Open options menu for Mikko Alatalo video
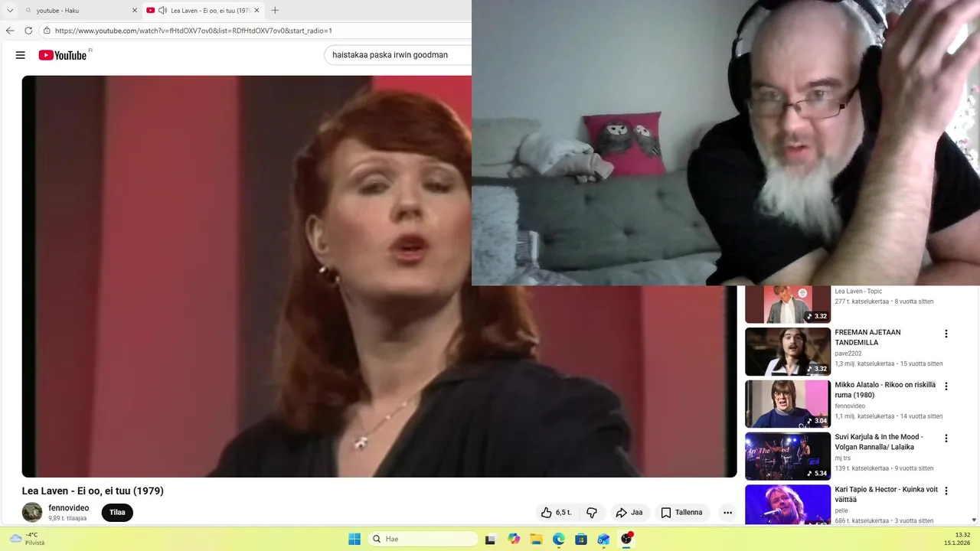The image size is (980, 551). (946, 386)
